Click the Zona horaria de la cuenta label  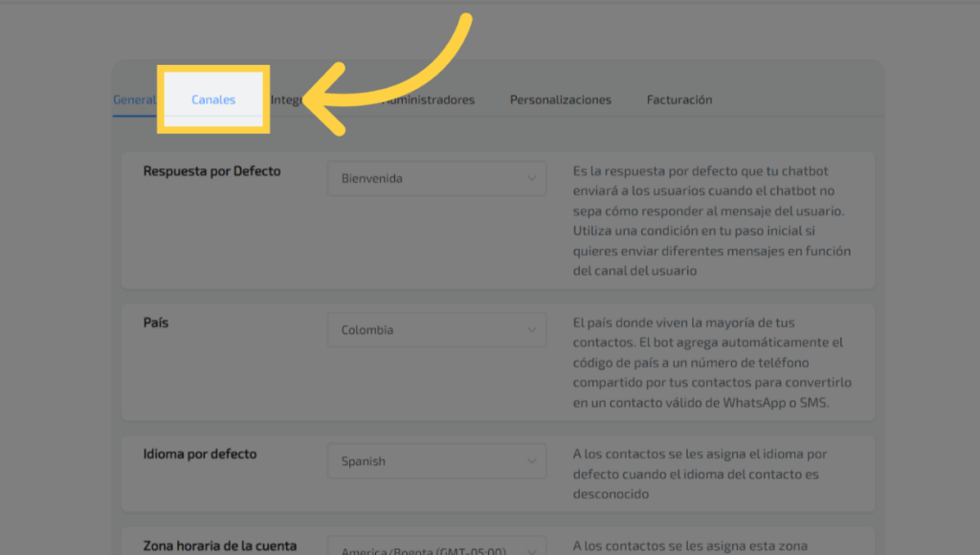click(x=219, y=545)
